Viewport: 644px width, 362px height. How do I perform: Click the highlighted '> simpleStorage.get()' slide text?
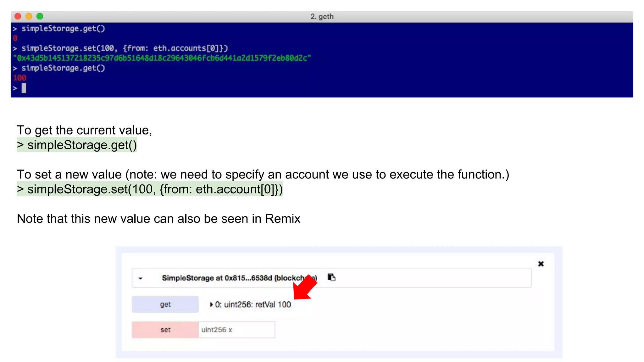pos(77,145)
